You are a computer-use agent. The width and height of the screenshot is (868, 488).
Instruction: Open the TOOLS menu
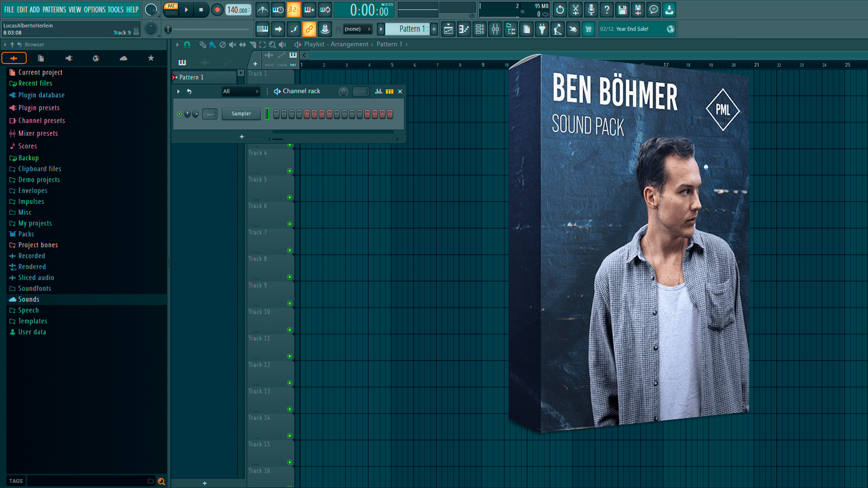[x=116, y=10]
